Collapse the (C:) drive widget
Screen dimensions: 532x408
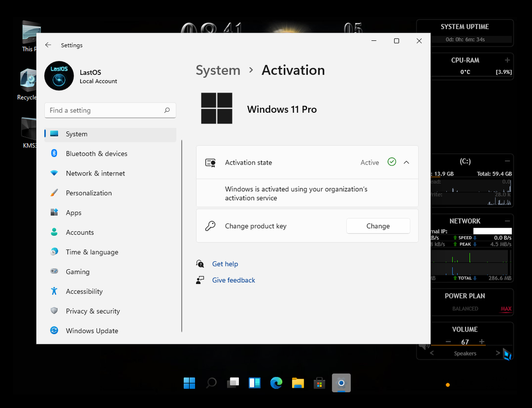click(x=507, y=161)
